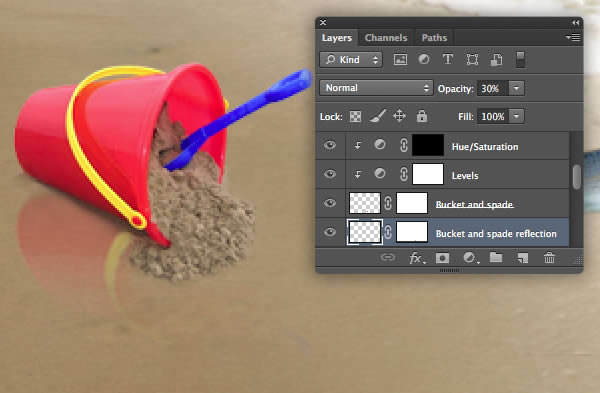Open the fx layer styles menu
600x393 pixels.
416,258
